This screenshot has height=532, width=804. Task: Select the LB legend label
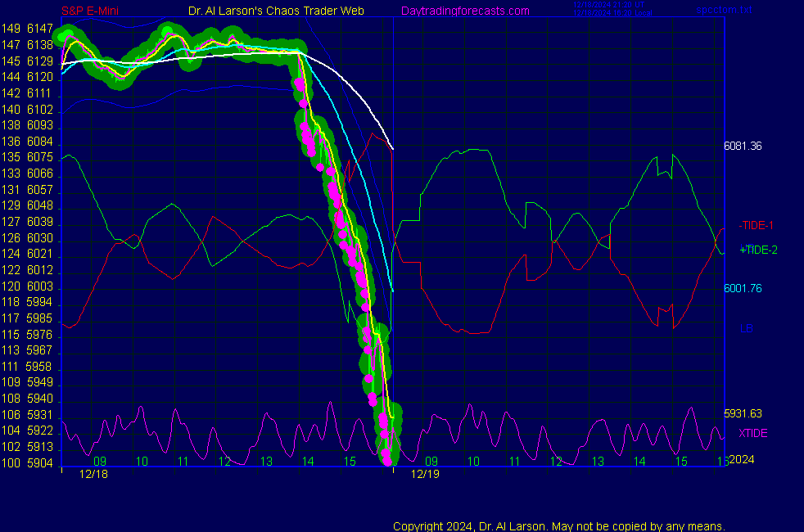click(747, 328)
